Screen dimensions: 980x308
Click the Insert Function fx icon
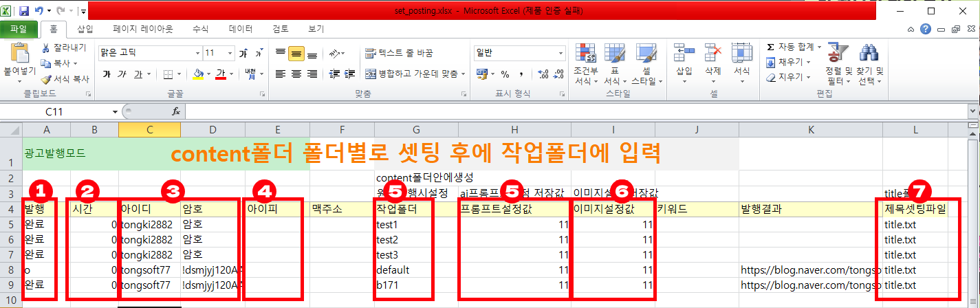(176, 111)
